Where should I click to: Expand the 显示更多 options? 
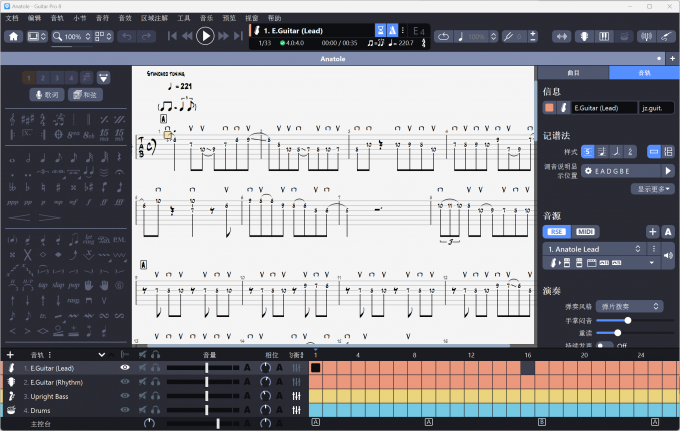coord(655,188)
